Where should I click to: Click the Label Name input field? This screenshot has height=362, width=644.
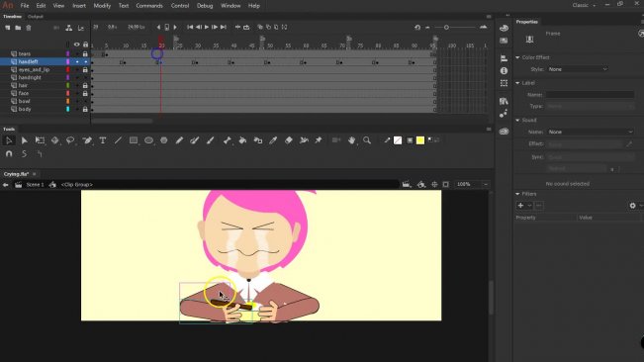click(590, 95)
